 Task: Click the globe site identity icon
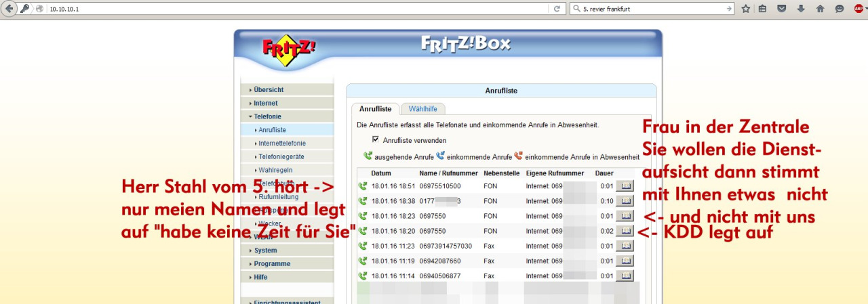pyautogui.click(x=39, y=9)
